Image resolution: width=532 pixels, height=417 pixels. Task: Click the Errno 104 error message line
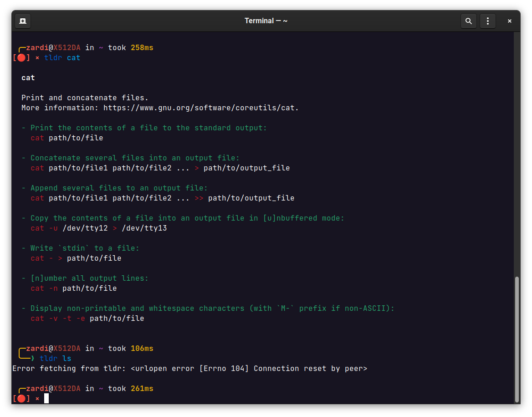point(190,368)
